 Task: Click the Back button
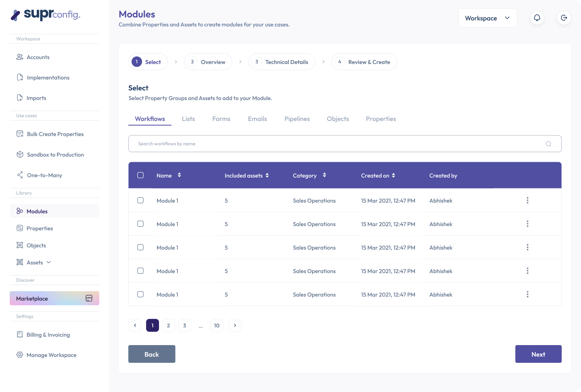(x=152, y=354)
